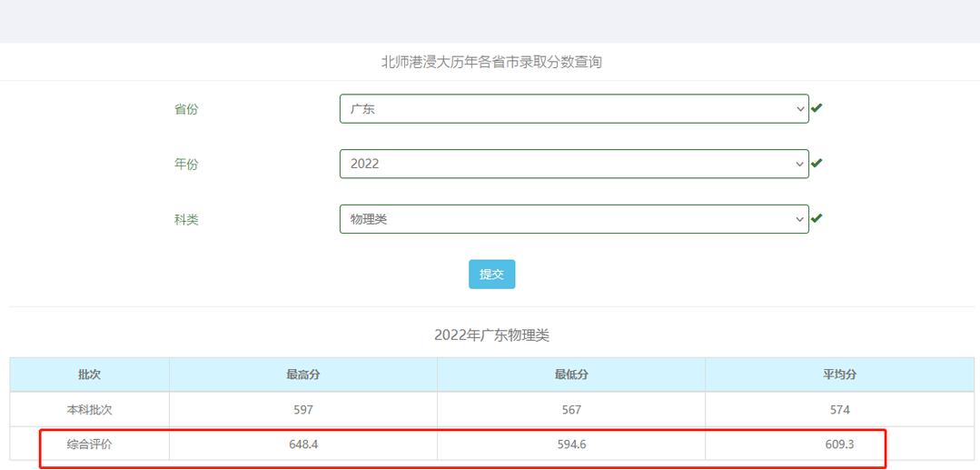Click the page title 北师港浸大历年各省市录取分数查询
Viewport: 980px width, 470px height.
(x=491, y=62)
